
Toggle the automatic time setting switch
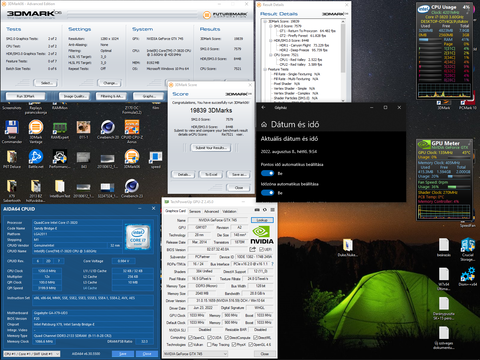point(267,173)
